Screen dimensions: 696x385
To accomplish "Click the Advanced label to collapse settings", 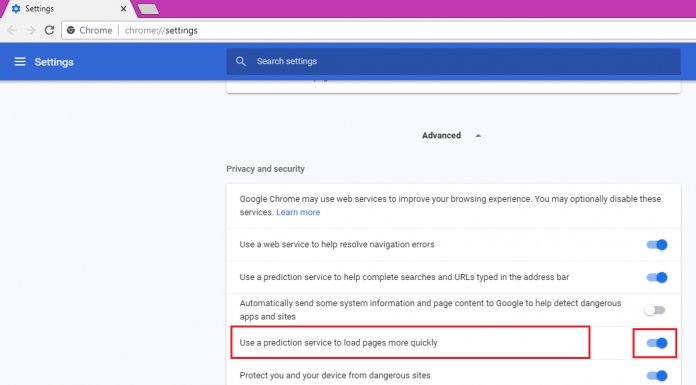I will coord(441,135).
